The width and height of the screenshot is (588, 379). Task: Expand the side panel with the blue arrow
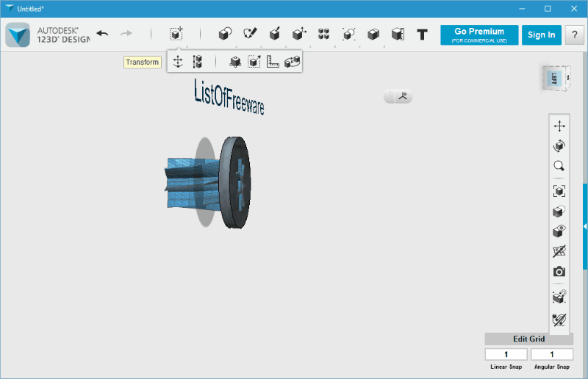pos(585,226)
